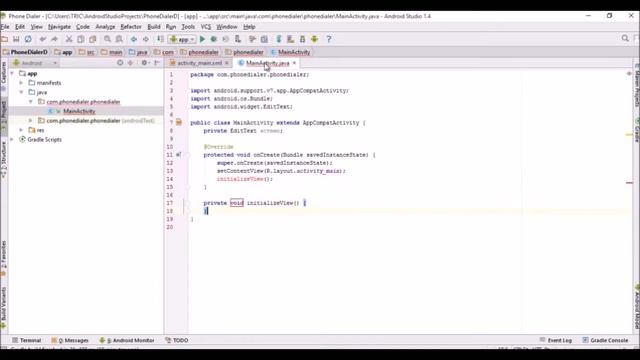This screenshot has width=640, height=360.
Task: Collapse the java folder node
Action: coord(22,92)
